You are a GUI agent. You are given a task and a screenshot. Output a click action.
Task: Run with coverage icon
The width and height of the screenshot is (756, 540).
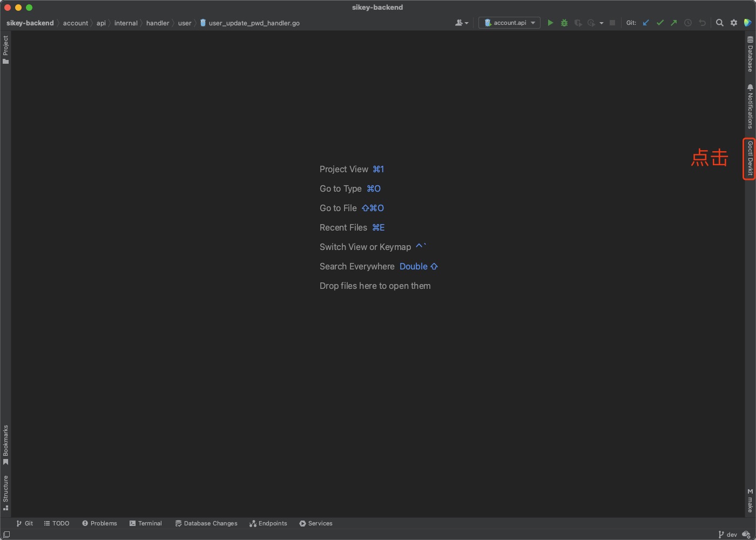pos(578,23)
